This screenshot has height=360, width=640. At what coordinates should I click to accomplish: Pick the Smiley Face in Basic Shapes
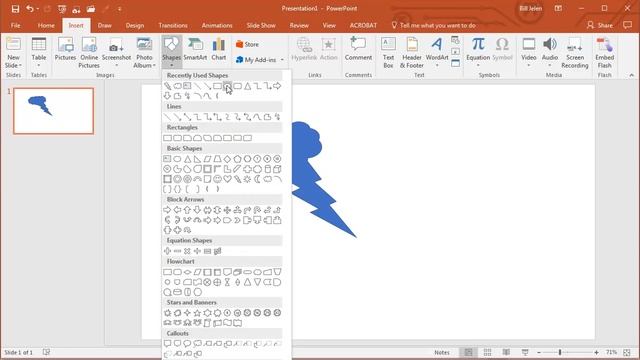click(218, 179)
